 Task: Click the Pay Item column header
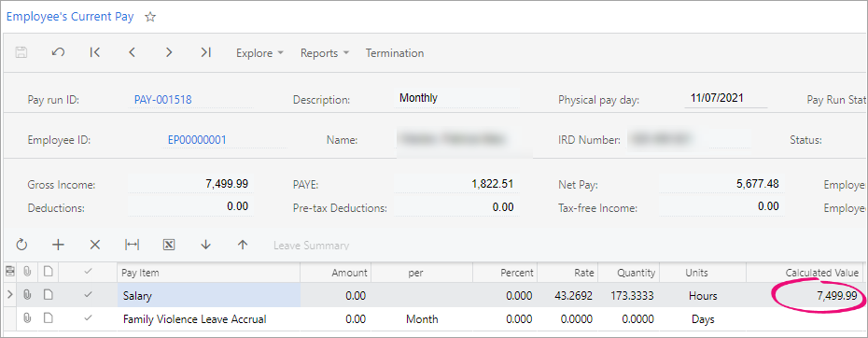click(208, 273)
